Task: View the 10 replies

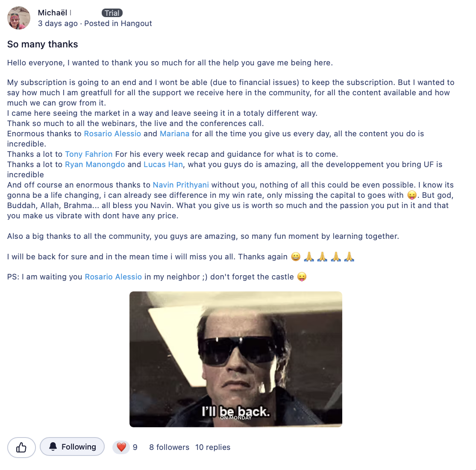Action: 212,447
